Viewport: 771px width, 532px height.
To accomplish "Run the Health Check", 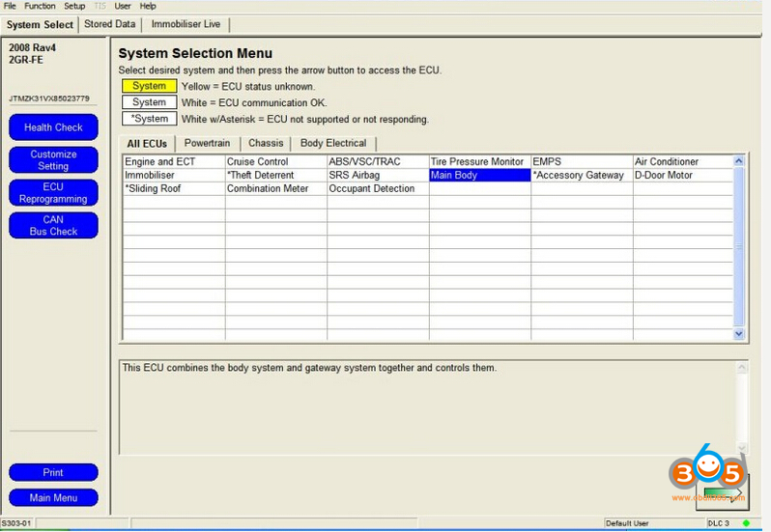I will tap(53, 127).
